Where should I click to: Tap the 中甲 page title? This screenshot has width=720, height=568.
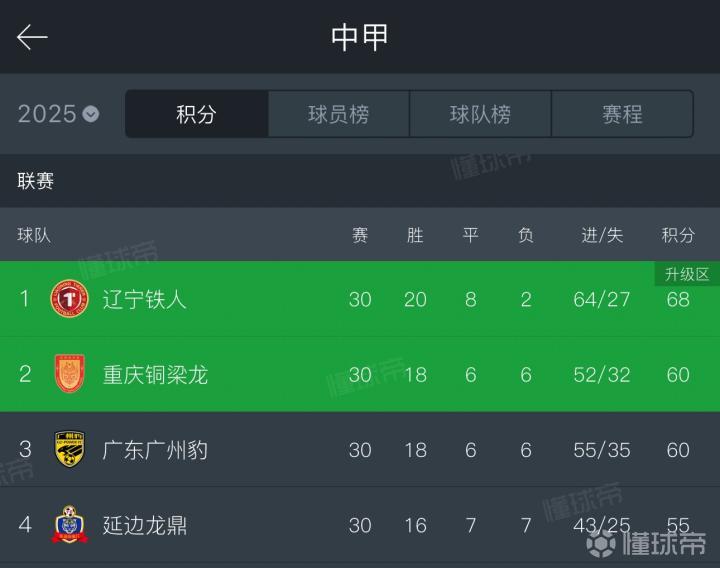coord(360,37)
